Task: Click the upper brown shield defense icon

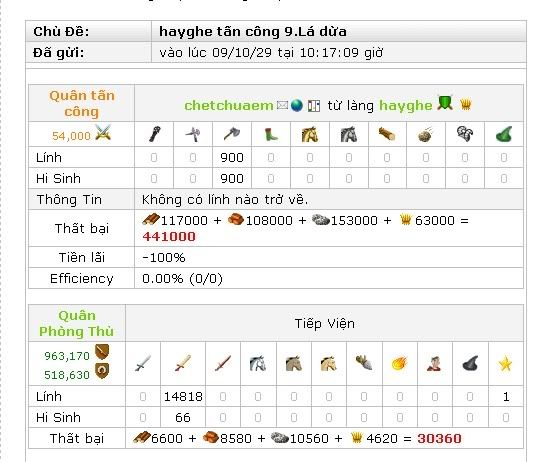Action: [x=102, y=352]
